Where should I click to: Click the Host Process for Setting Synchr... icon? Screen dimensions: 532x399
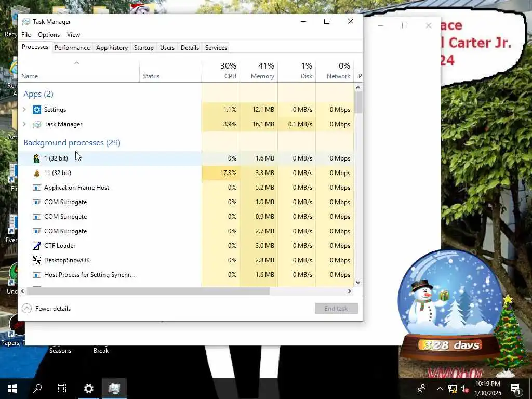[37, 275]
